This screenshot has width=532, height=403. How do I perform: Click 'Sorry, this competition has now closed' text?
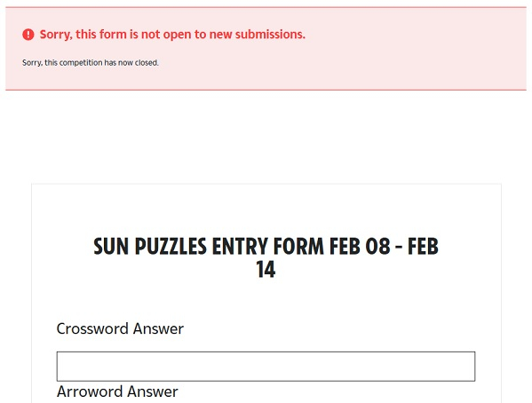point(91,63)
